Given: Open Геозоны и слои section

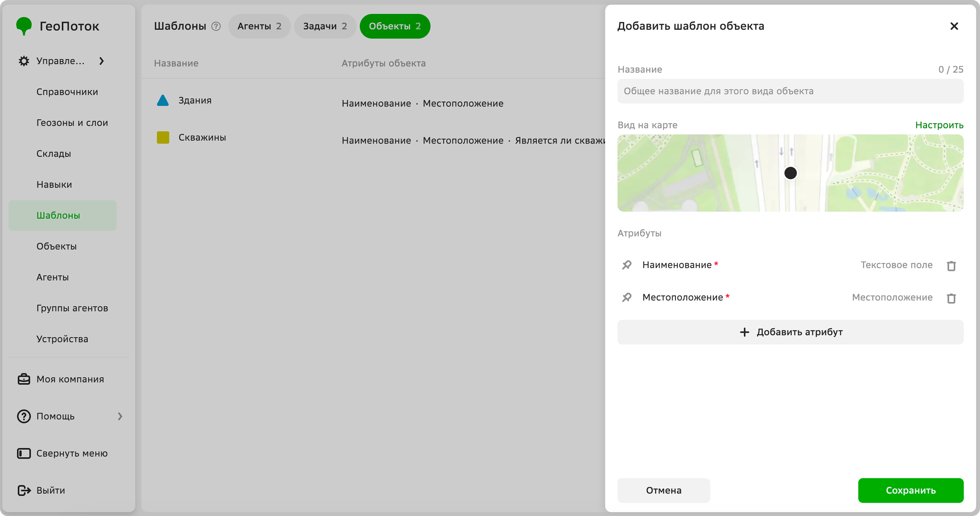Looking at the screenshot, I should (72, 123).
